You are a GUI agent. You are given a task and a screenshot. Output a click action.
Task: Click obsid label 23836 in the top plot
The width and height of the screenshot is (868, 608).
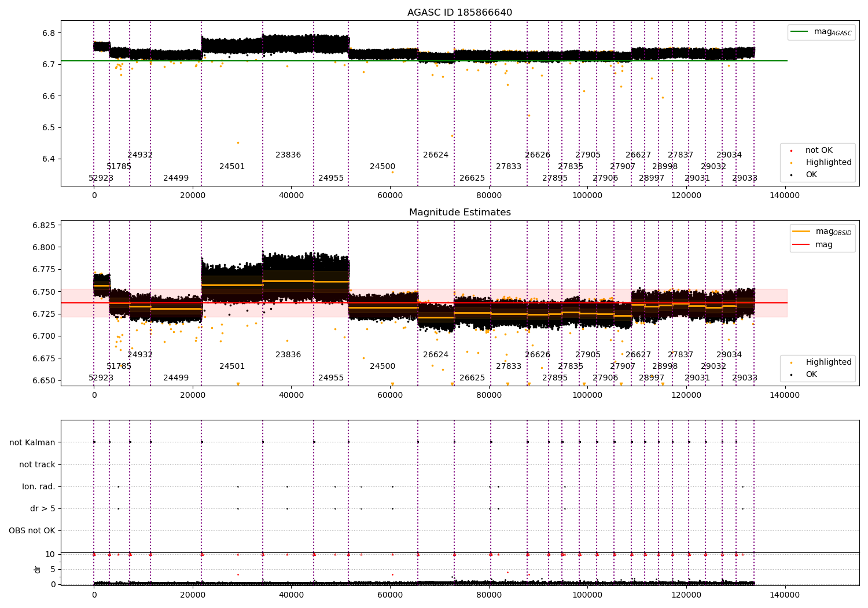coord(288,155)
